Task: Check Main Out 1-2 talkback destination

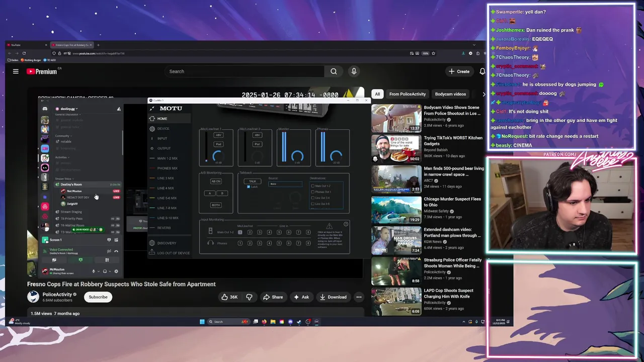Action: coord(312,186)
